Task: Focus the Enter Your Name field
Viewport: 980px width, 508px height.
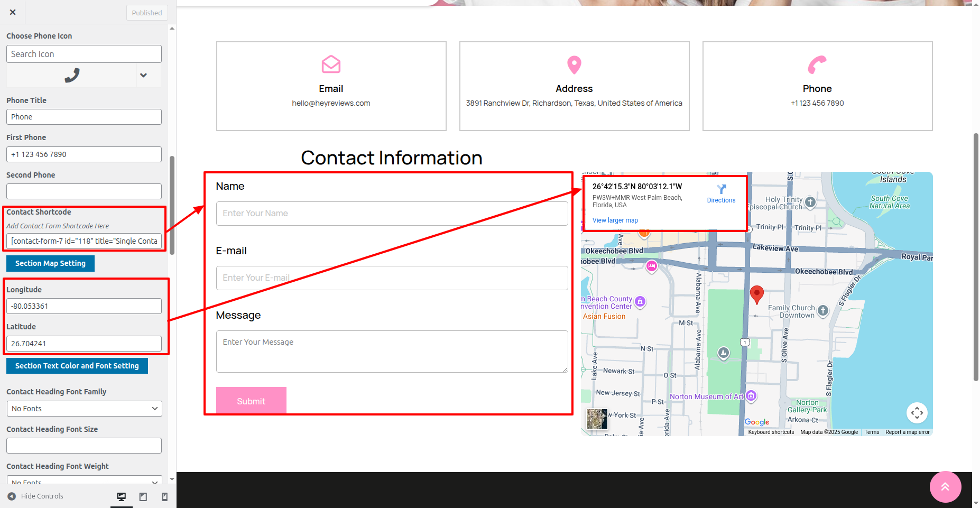Action: (x=392, y=214)
